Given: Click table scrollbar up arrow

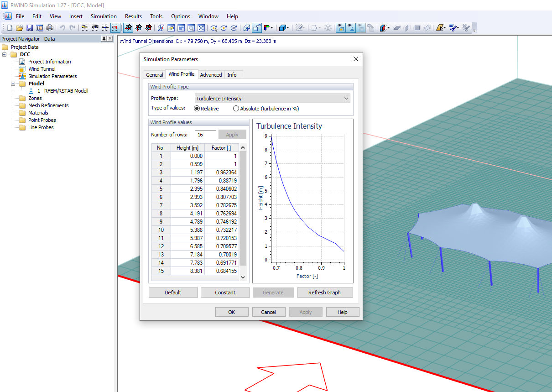Looking at the screenshot, I should tap(243, 147).
